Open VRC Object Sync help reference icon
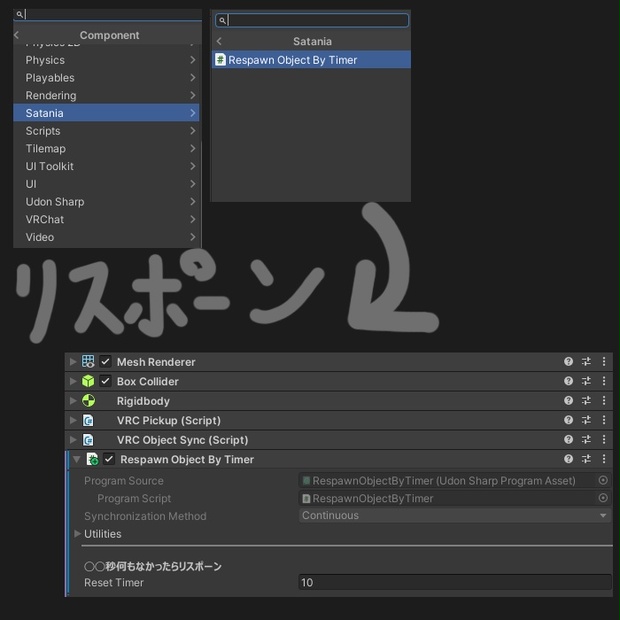620x620 pixels. point(568,439)
